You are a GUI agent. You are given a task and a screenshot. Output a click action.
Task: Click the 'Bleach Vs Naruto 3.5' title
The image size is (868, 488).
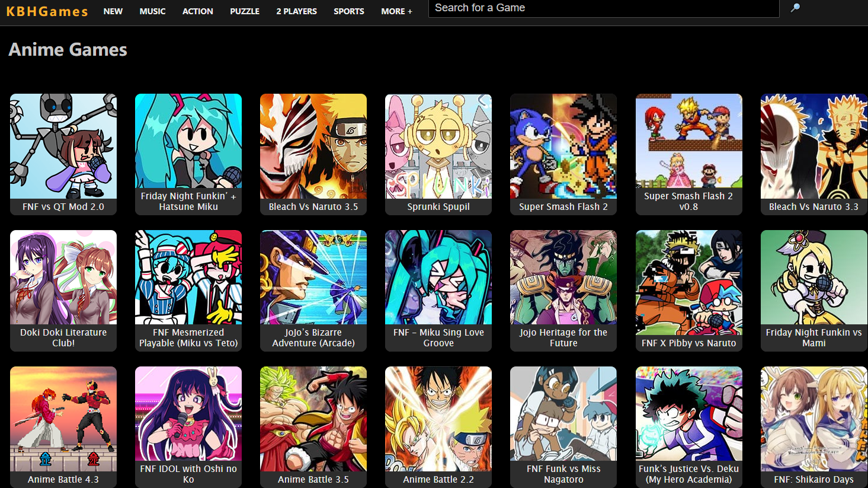[x=313, y=207]
